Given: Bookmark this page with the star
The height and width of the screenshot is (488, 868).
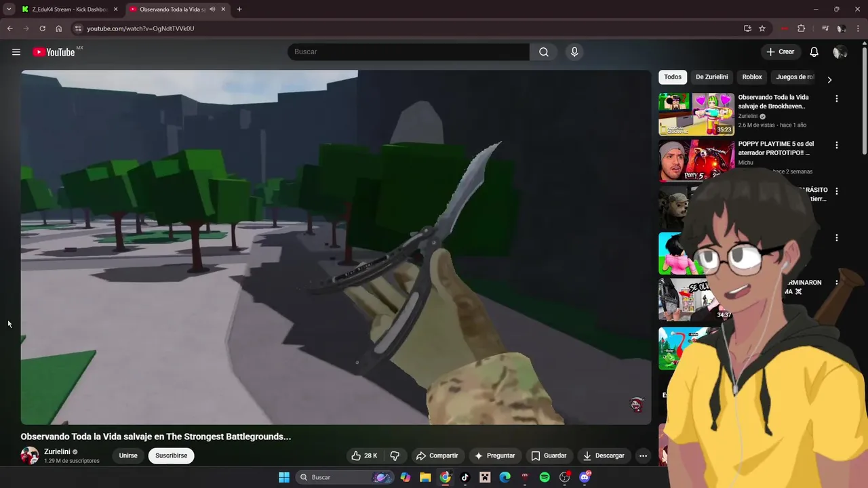Looking at the screenshot, I should [762, 28].
